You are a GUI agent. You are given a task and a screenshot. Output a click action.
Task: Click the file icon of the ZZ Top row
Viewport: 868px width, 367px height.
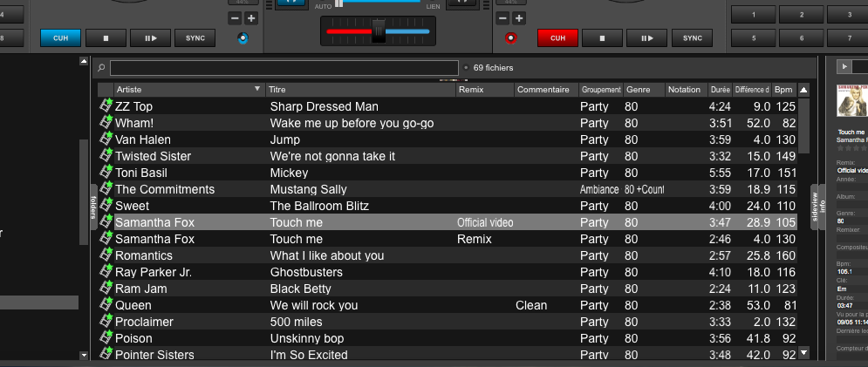tap(106, 105)
